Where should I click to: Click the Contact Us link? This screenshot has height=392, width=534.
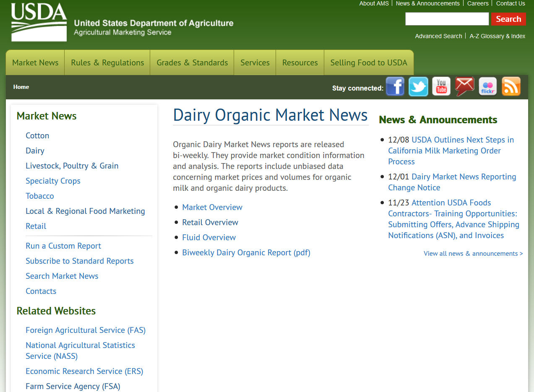(x=511, y=3)
